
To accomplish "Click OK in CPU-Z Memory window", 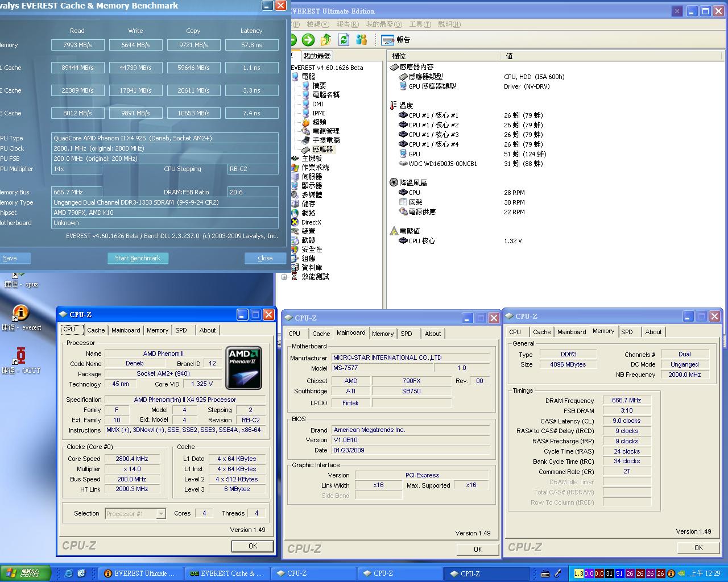I will pyautogui.click(x=699, y=547).
